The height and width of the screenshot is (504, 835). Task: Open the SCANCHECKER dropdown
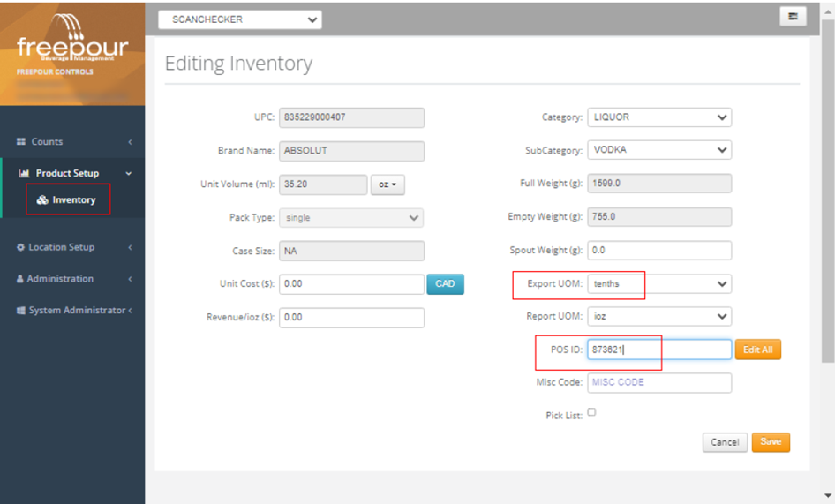(x=239, y=19)
